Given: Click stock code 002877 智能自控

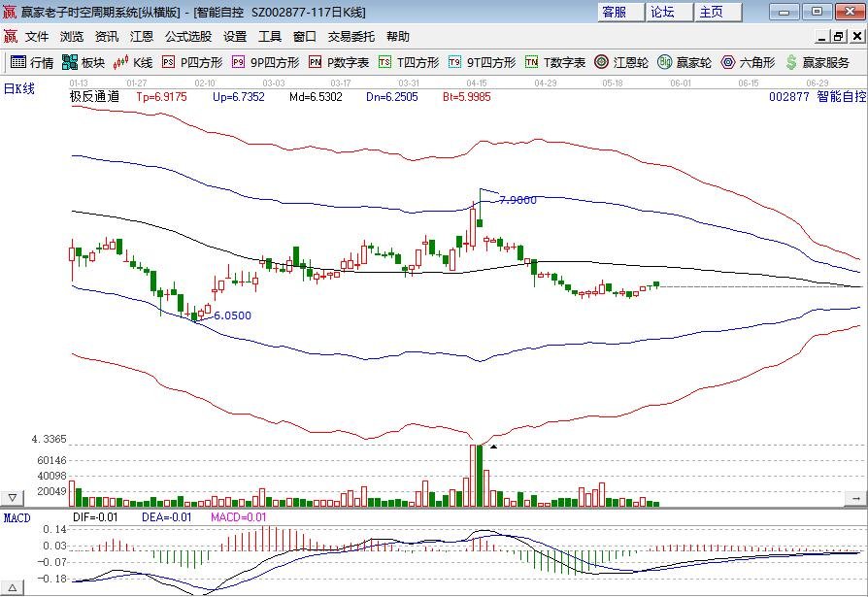Looking at the screenshot, I should point(818,96).
